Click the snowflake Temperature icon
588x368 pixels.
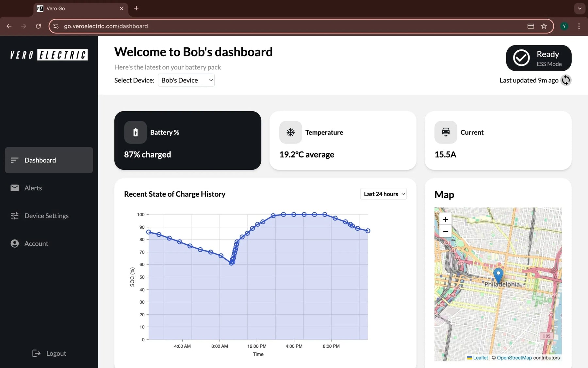[290, 132]
